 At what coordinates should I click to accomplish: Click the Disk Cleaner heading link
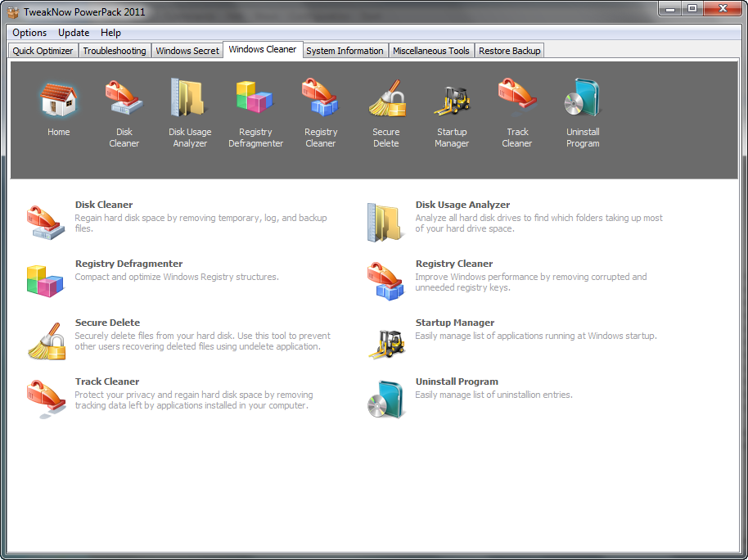[x=103, y=205]
